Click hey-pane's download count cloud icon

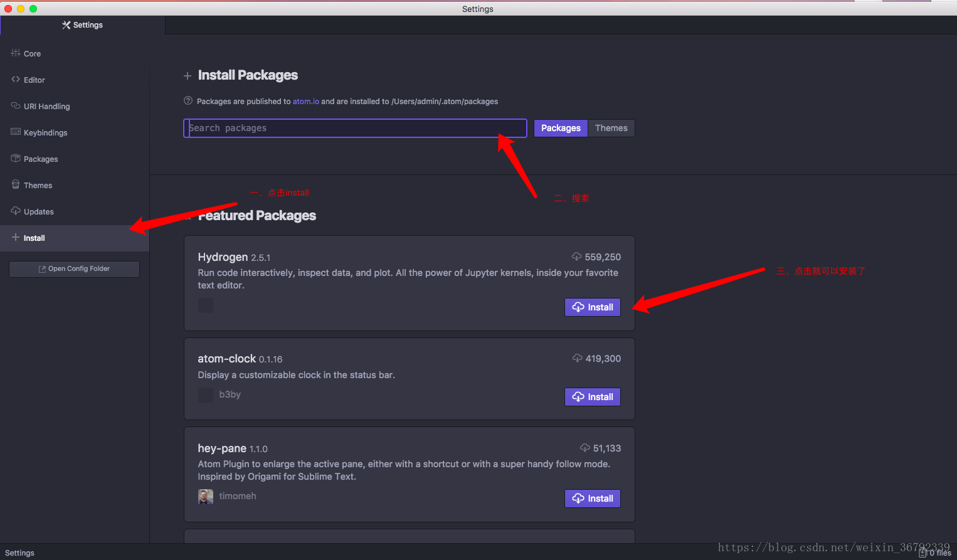pyautogui.click(x=585, y=448)
